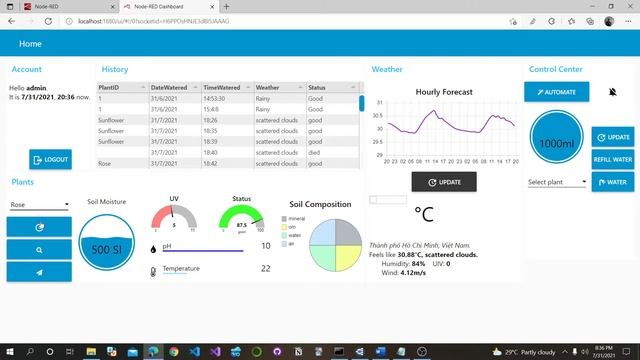Viewport: 640px width, 360px height.
Task: Sort by TimeWatered column header
Action: tap(227, 87)
